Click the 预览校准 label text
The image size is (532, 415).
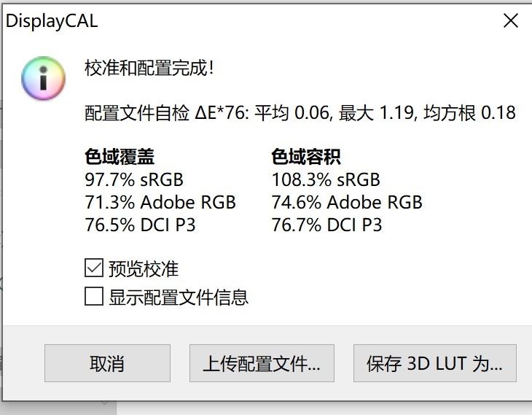[144, 268]
